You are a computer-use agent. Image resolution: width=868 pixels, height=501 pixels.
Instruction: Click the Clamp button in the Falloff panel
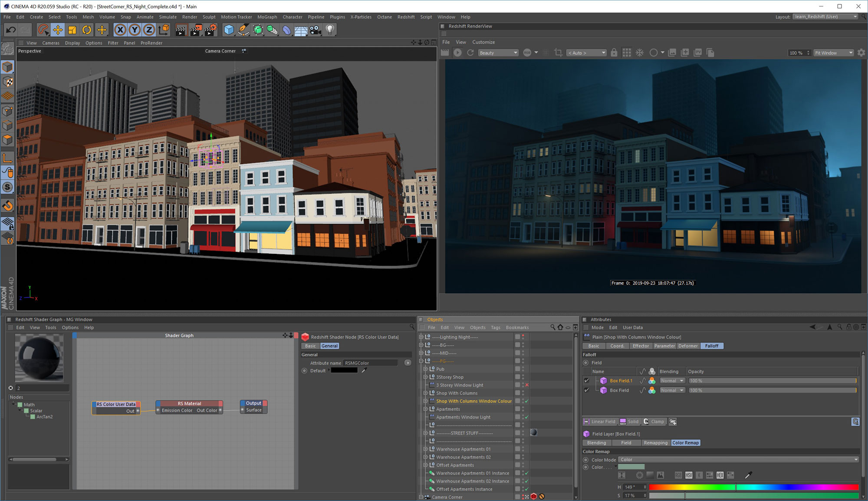[x=654, y=421]
